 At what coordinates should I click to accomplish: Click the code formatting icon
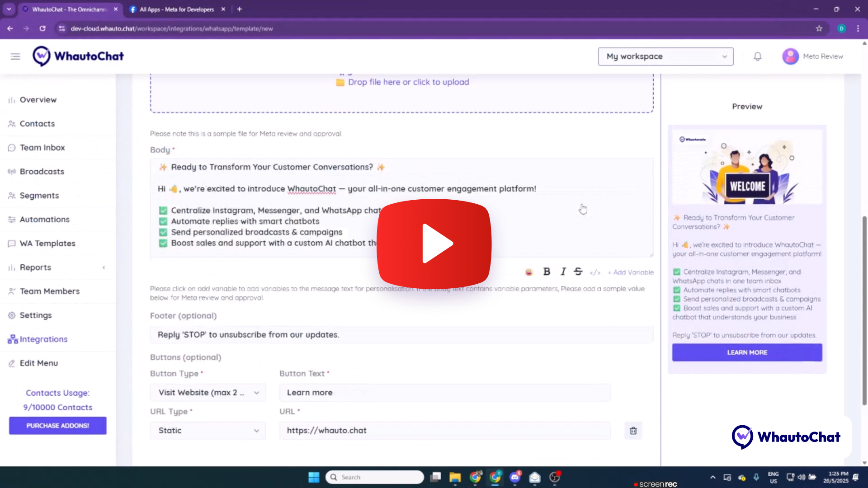pos(595,272)
